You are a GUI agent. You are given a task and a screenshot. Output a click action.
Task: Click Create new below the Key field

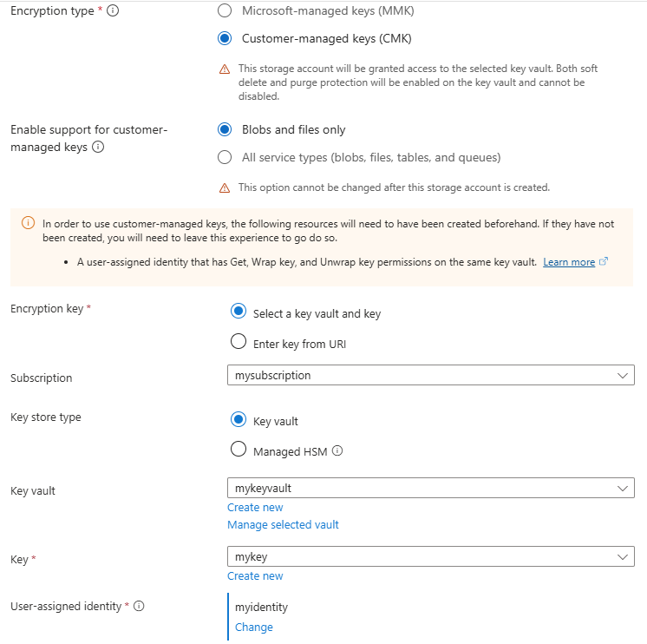(255, 576)
